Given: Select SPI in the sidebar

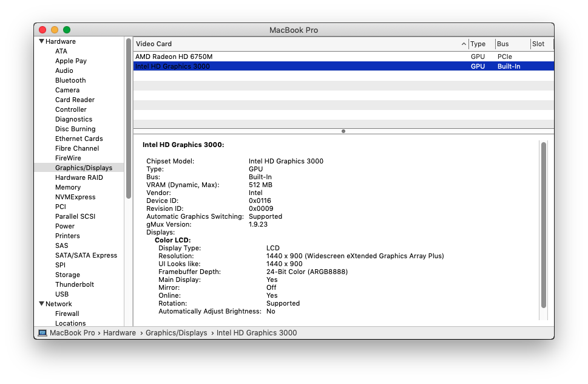Looking at the screenshot, I should pos(60,266).
